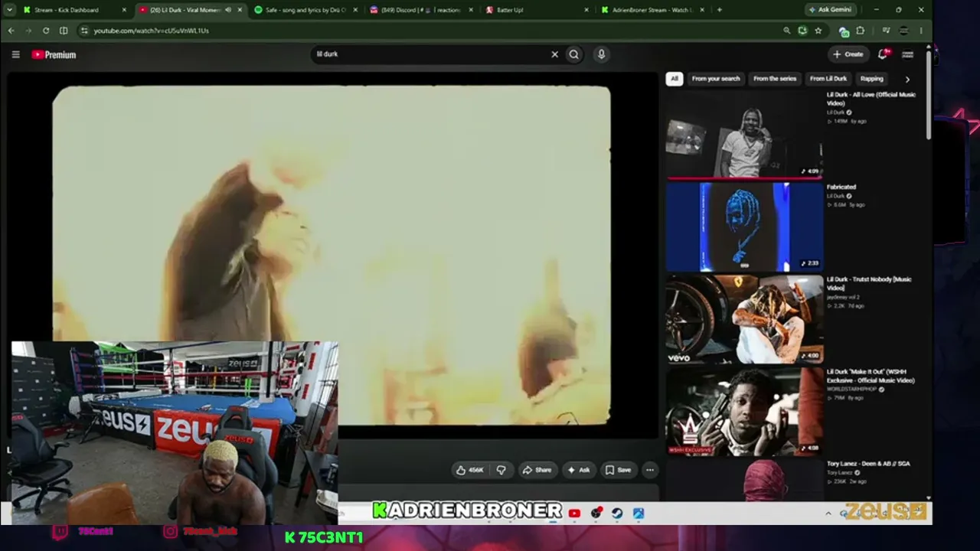The image size is (980, 551).
Task: Switch to the Batter Up! tab
Action: coord(536,10)
